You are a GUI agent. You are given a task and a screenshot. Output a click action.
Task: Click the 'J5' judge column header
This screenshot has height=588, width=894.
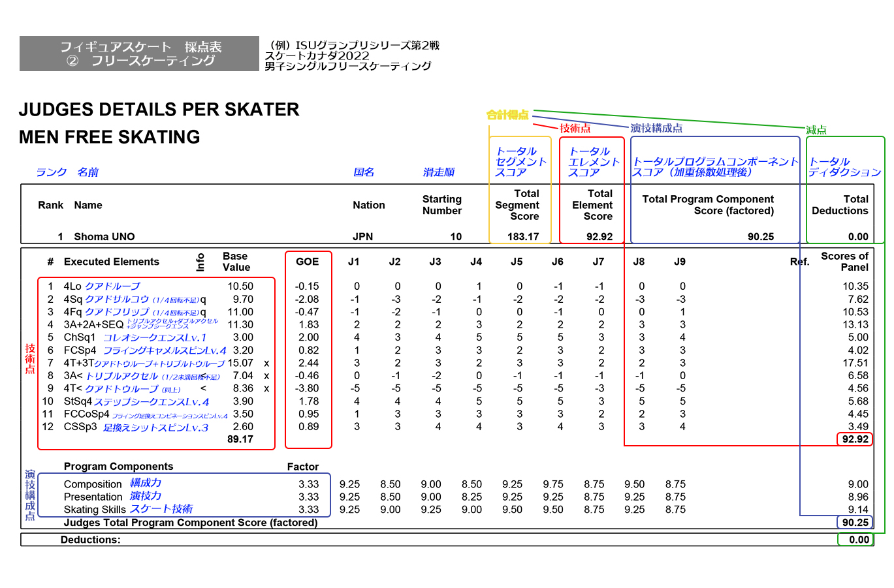point(517,262)
